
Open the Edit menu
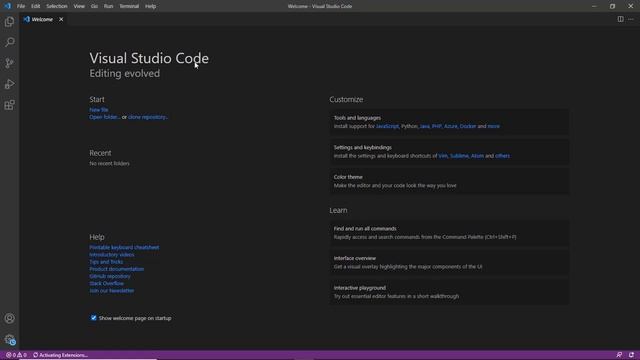click(x=36, y=6)
